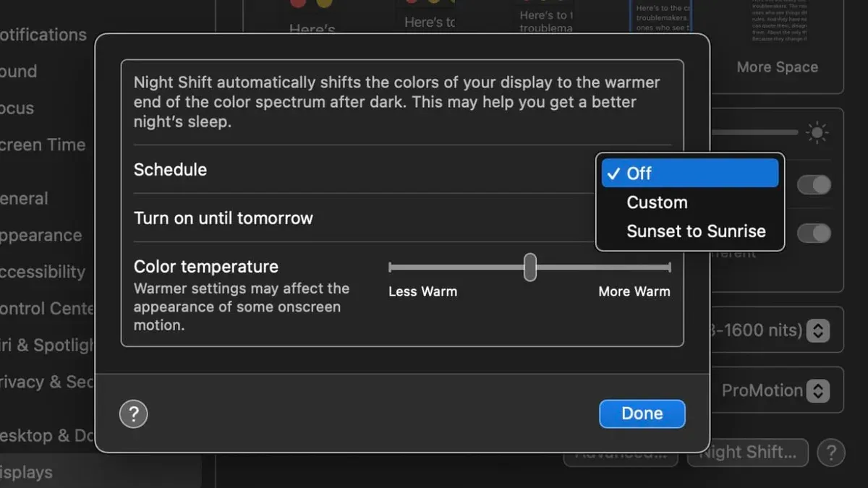Screen dimensions: 868x488
Task: Open Night Shift dialog help button
Action: 133,414
